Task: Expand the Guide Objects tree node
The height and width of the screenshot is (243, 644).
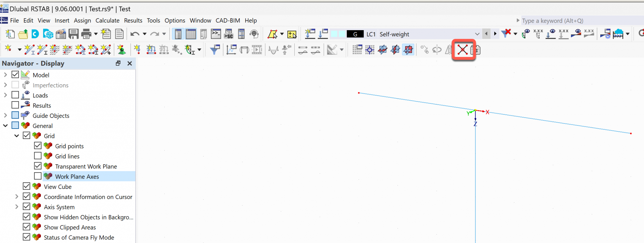Action: pos(5,115)
